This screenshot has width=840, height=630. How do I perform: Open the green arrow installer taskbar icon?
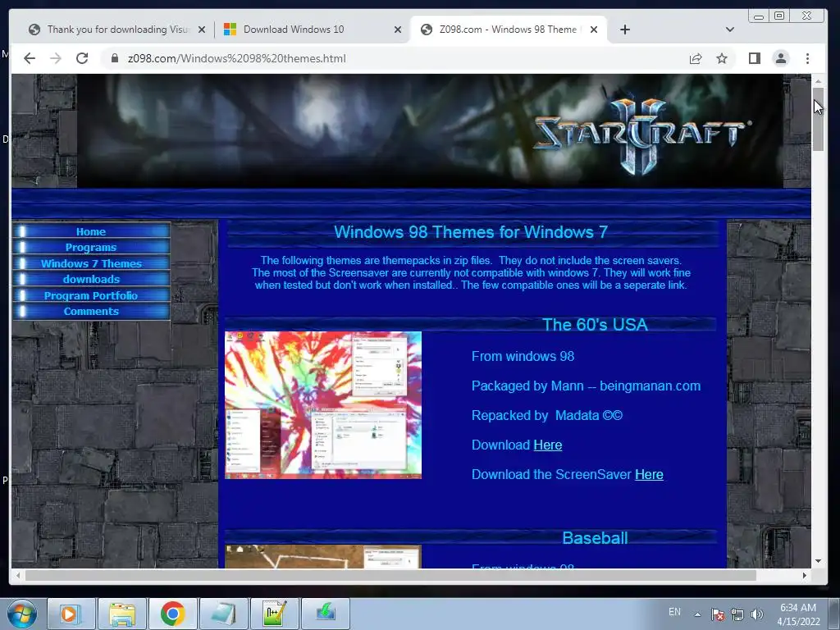325,614
